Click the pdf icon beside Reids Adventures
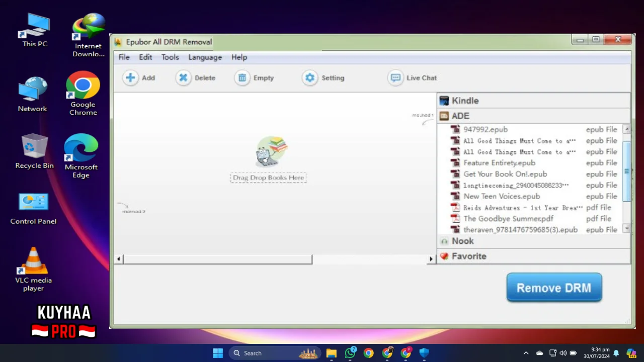Image resolution: width=644 pixels, height=362 pixels. (455, 207)
